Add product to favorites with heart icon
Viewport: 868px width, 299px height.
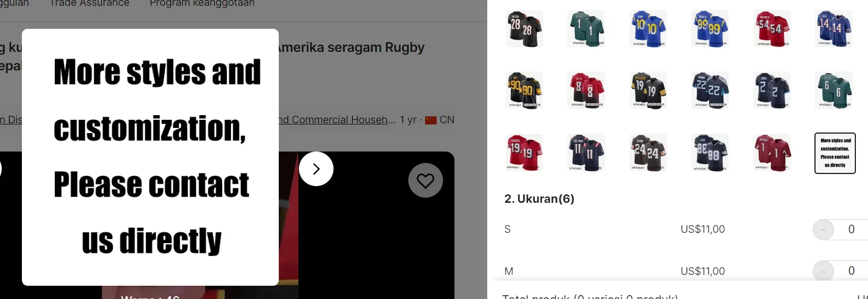coord(425,181)
